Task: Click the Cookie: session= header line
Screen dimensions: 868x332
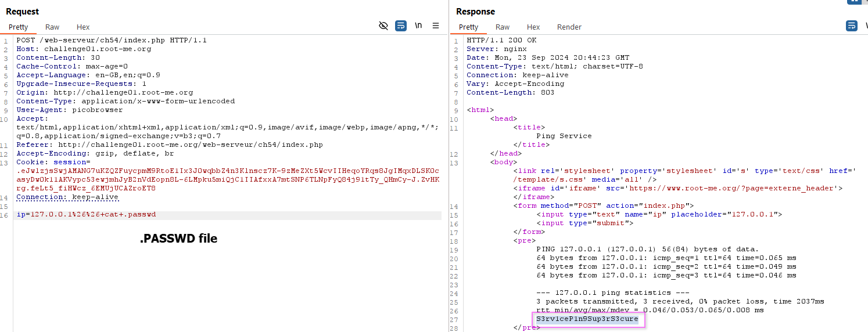Action: 53,162
